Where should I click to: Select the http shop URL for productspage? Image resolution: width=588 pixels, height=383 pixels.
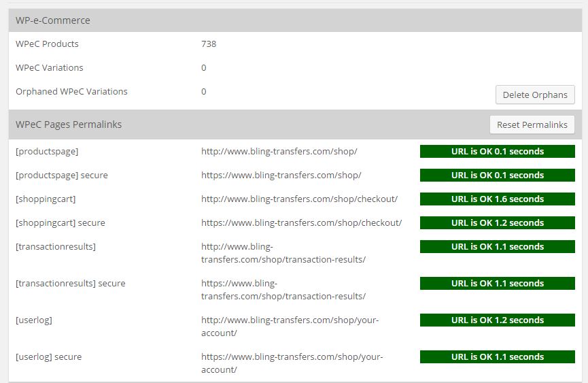[279, 152]
